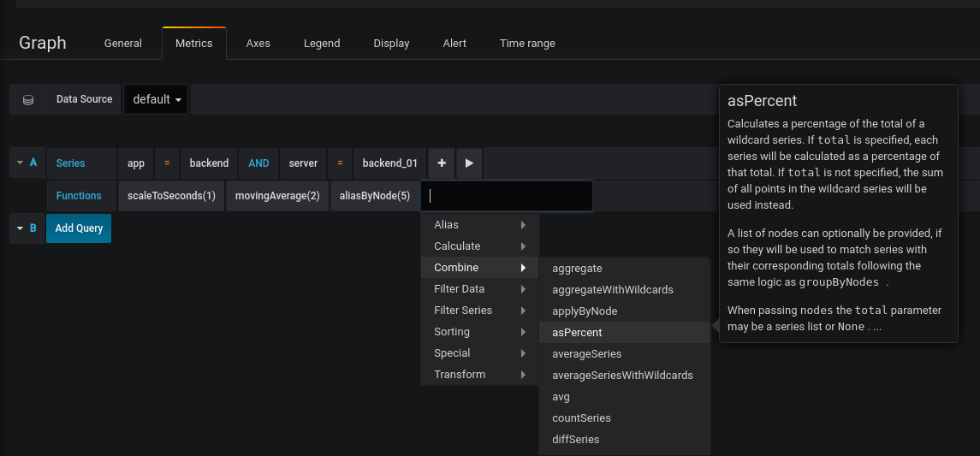Click the function search input field
980x456 pixels.
coord(506,196)
